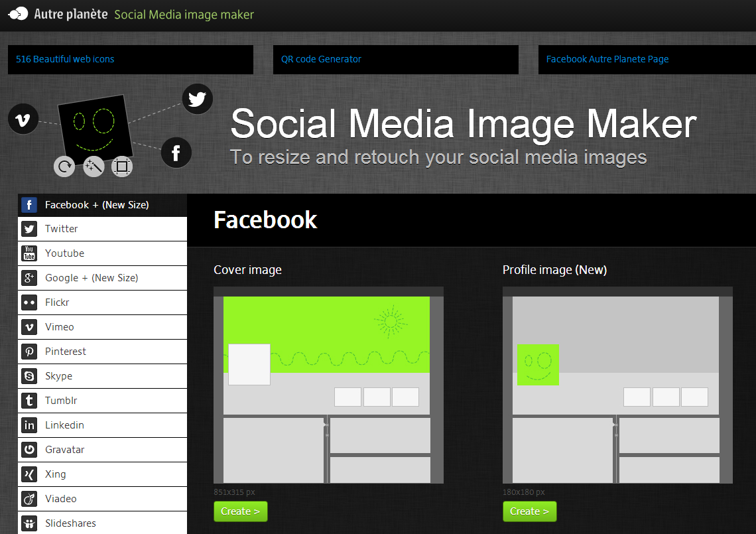Choose Gravatar in the sidebar menu
The image size is (756, 534).
click(x=102, y=450)
